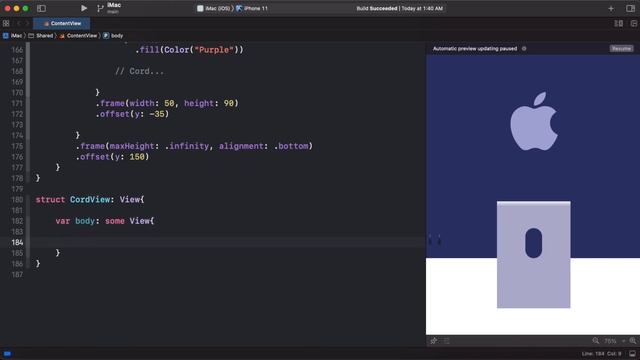
Task: Click the code folding ribbon beside line 182
Action: point(28,221)
